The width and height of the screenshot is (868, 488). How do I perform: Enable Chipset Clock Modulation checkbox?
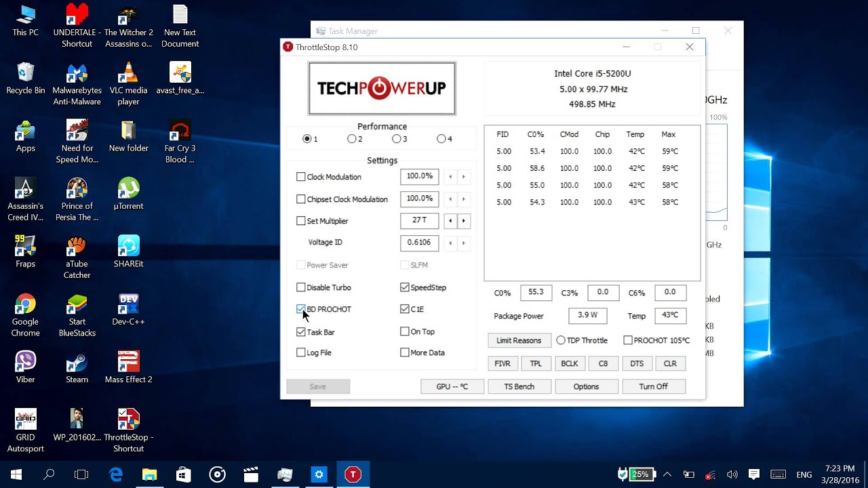301,199
